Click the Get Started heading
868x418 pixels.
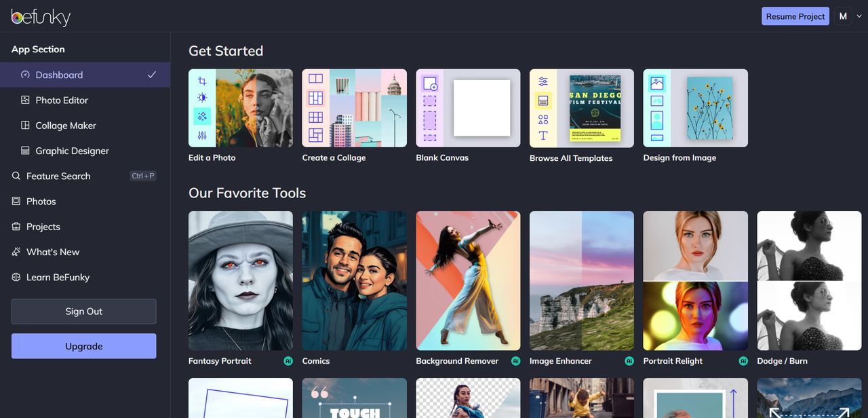226,51
